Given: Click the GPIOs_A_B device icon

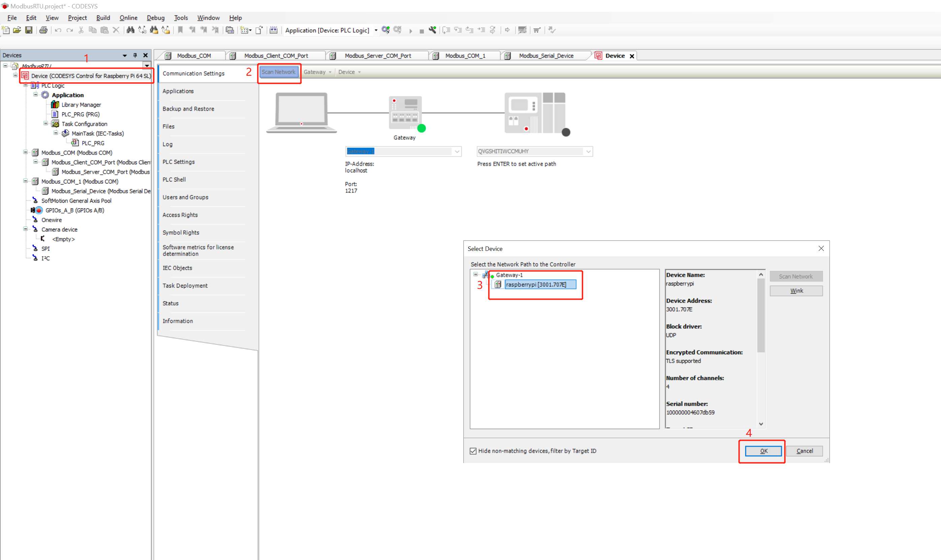Looking at the screenshot, I should coord(39,210).
